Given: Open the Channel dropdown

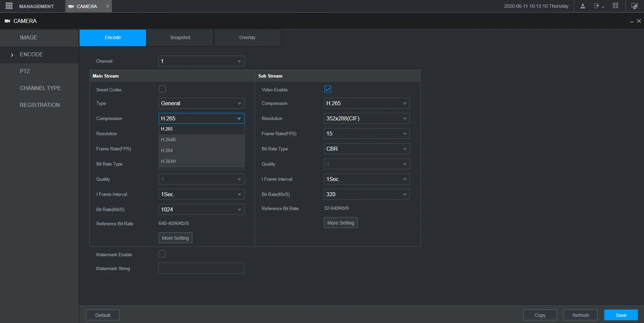Looking at the screenshot, I should click(x=201, y=61).
